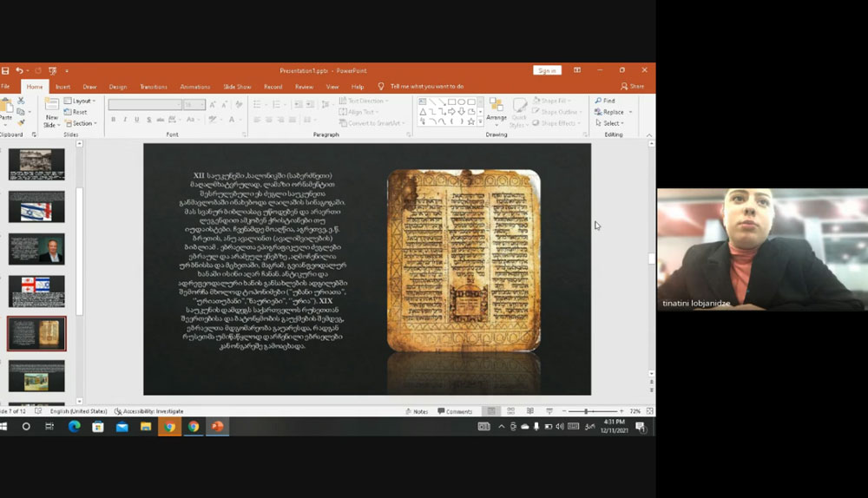
Task: Toggle Italic text formatting
Action: (125, 119)
